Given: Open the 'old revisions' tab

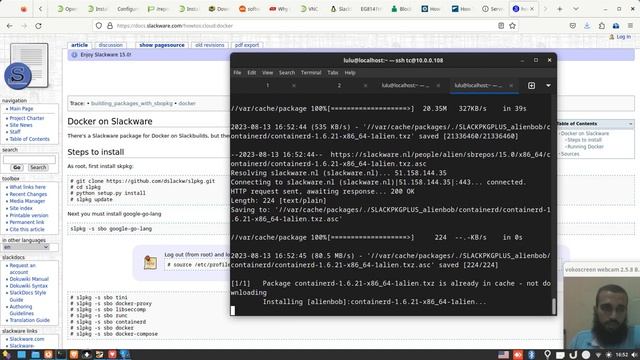Looking at the screenshot, I should coord(209,45).
